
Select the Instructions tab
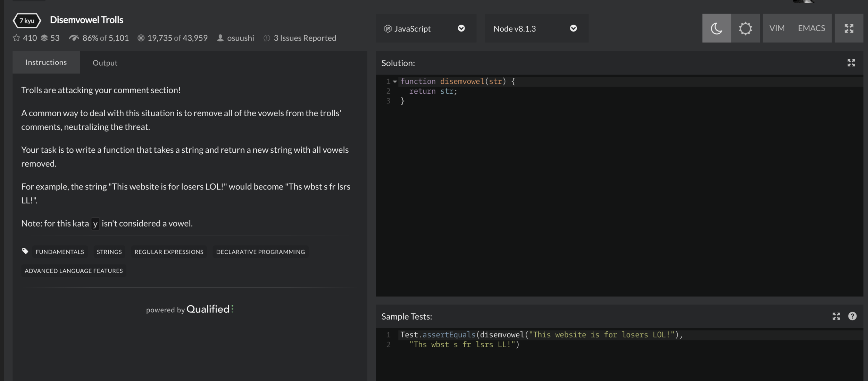[46, 62]
